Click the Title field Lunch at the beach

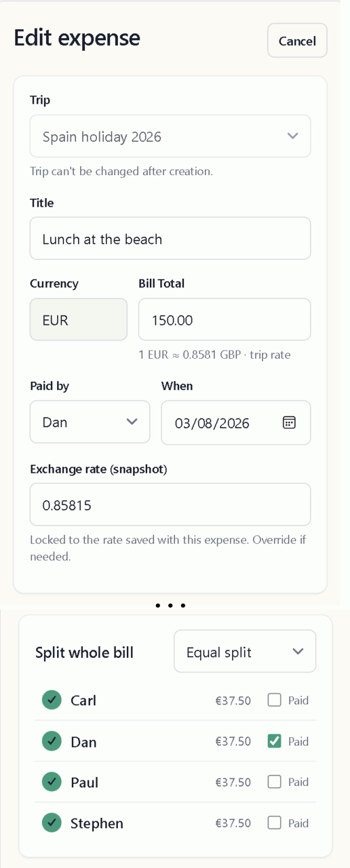coord(170,239)
